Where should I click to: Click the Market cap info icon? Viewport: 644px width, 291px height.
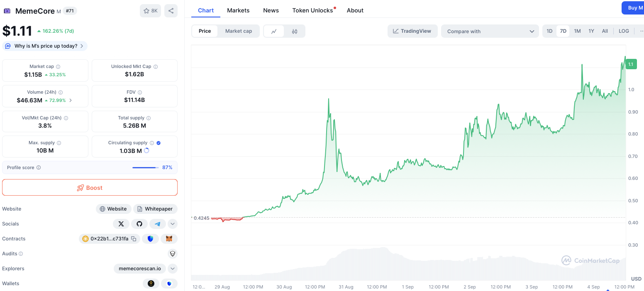pos(58,67)
